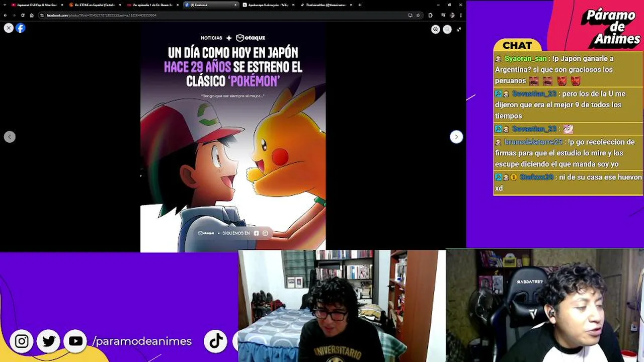
Task: Exit fullscreen mode of the photo viewer
Action: point(459,29)
